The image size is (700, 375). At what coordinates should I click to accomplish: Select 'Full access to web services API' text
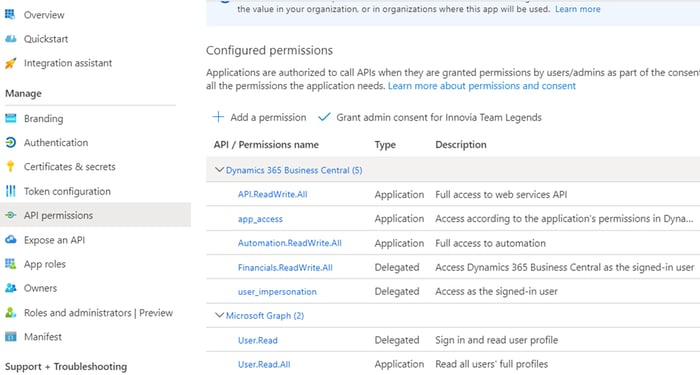pyautogui.click(x=501, y=194)
